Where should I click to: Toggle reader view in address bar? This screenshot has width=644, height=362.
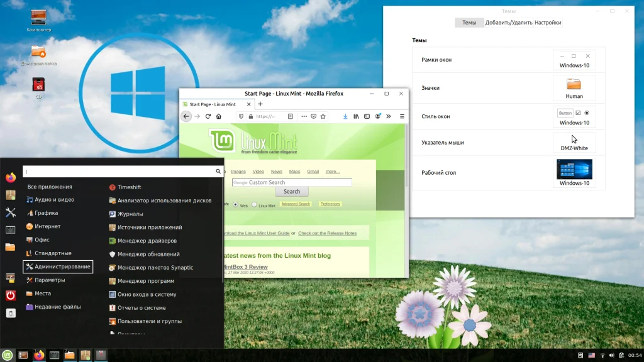pyautogui.click(x=291, y=116)
